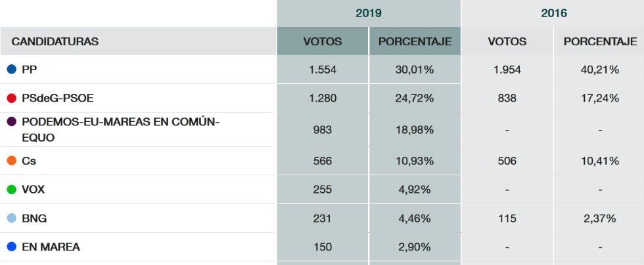Screen dimensions: 644x265
Task: Select the 2016 year column header
Action: tap(553, 13)
